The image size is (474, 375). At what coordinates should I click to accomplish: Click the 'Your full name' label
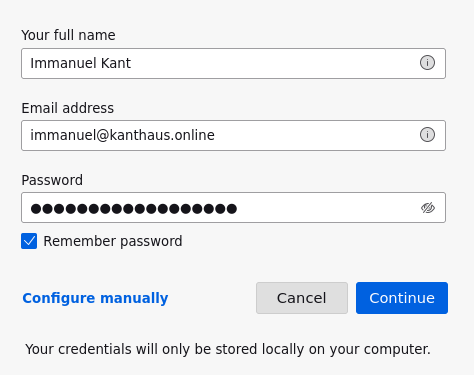(68, 35)
